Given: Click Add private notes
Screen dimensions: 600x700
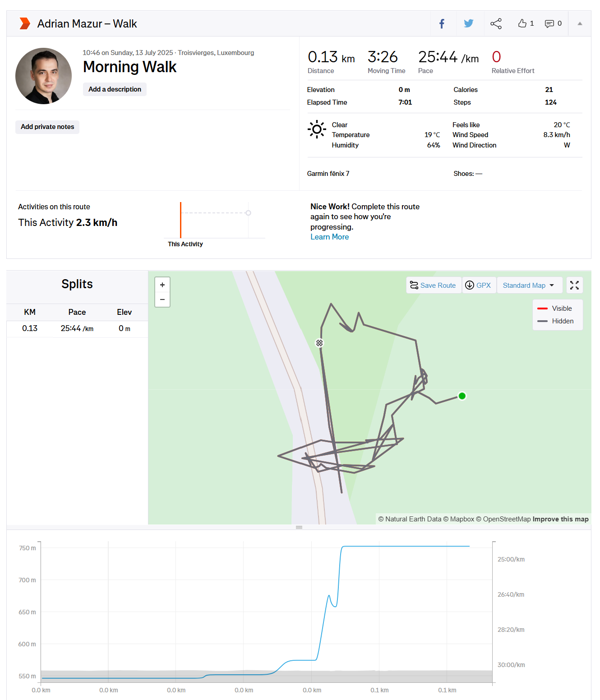Looking at the screenshot, I should [x=47, y=127].
